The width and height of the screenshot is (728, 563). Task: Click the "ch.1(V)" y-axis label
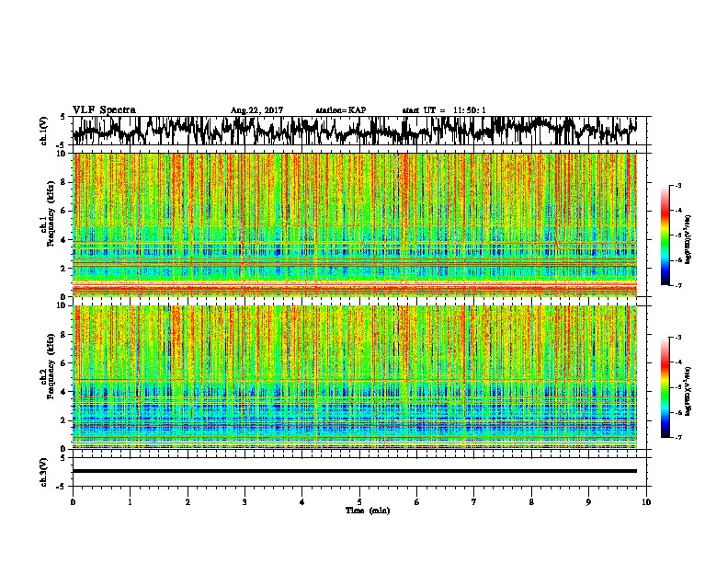click(x=43, y=131)
